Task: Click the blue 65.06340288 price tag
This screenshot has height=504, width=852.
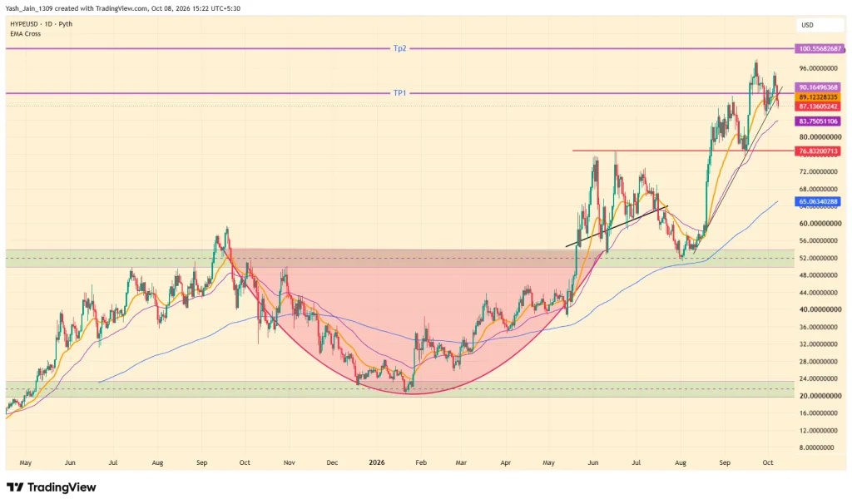Action: click(x=818, y=201)
